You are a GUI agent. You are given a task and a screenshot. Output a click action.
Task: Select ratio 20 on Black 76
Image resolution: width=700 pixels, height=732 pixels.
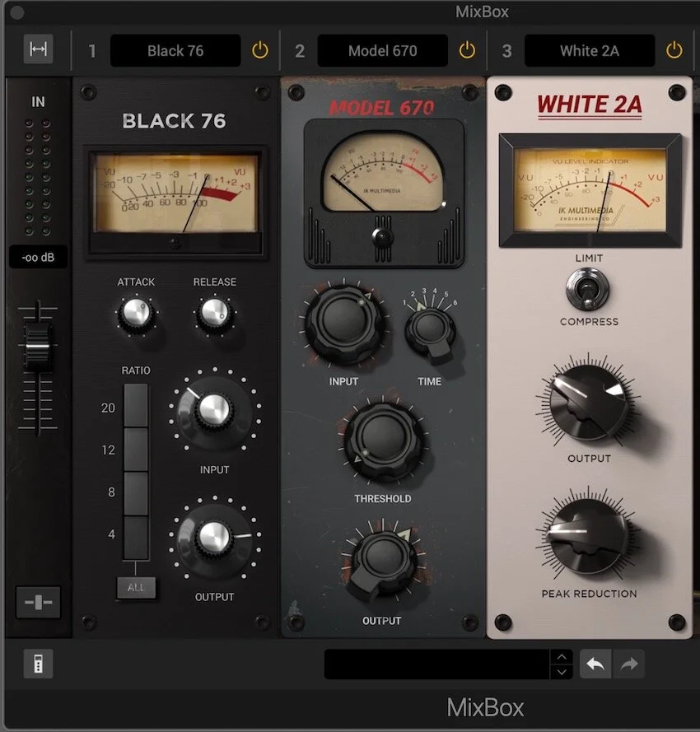136,405
